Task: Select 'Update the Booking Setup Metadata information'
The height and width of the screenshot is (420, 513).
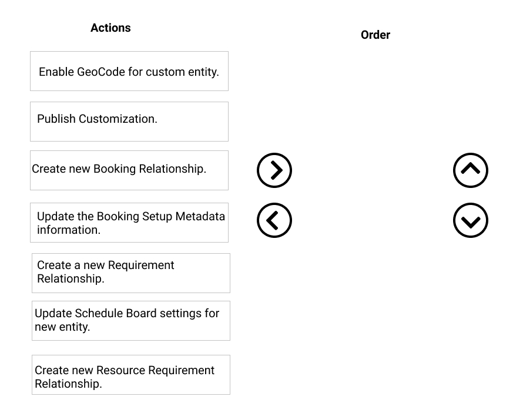Action: [x=129, y=223]
